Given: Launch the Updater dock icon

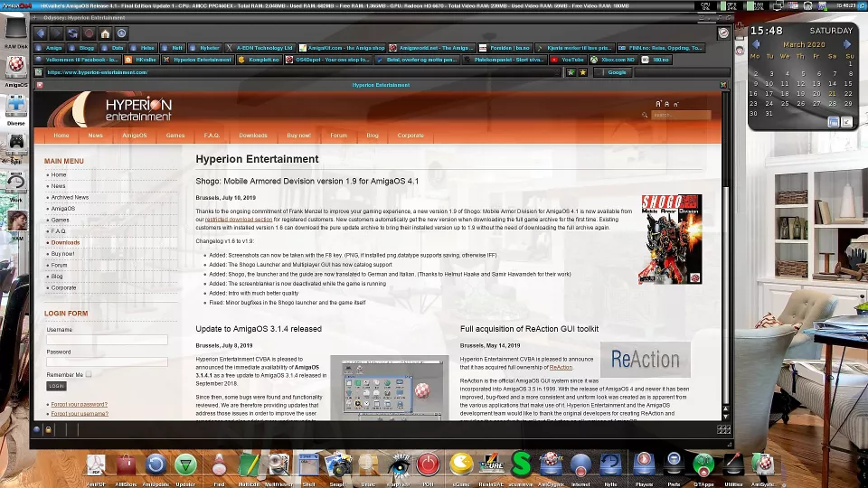Looking at the screenshot, I should (184, 465).
